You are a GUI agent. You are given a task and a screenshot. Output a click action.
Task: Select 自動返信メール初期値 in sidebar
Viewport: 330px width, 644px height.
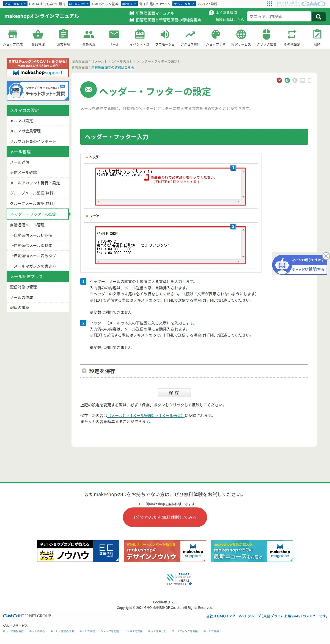click(38, 235)
